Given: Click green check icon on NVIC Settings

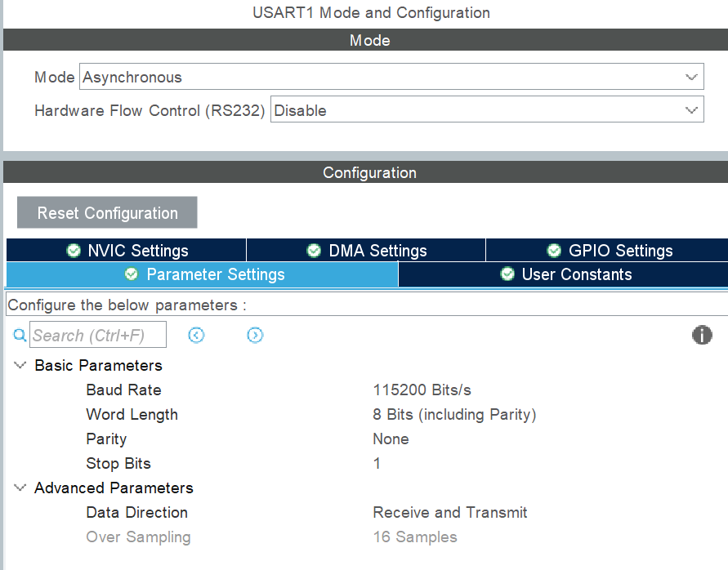Looking at the screenshot, I should click(x=74, y=251).
